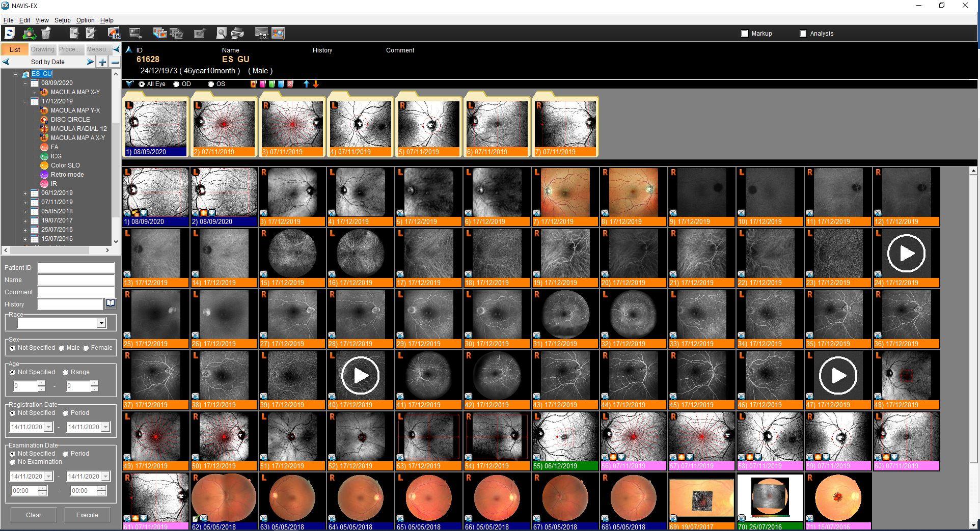Click the document export arrow icon

pyautogui.click(x=74, y=34)
